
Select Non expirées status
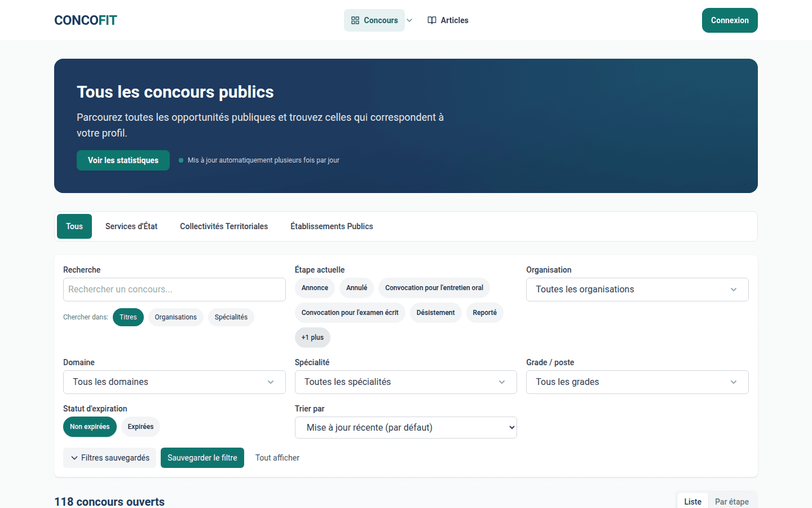coord(90,427)
